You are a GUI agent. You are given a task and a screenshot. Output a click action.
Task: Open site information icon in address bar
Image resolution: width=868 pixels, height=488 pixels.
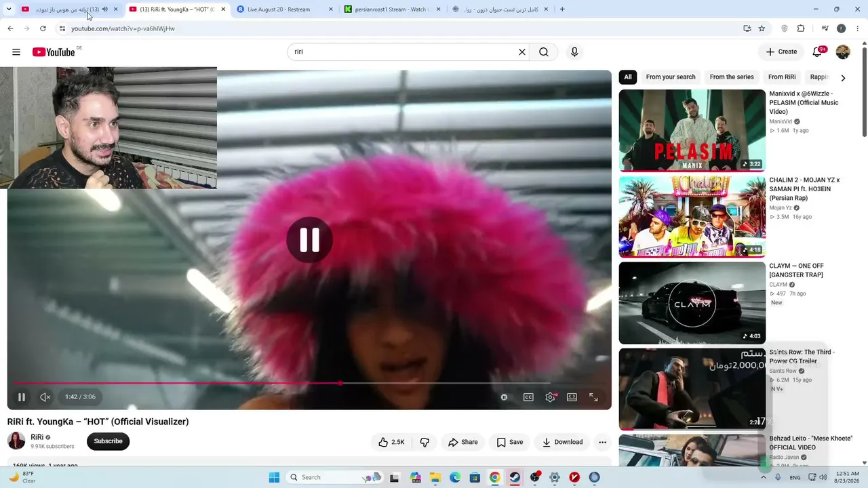click(62, 28)
